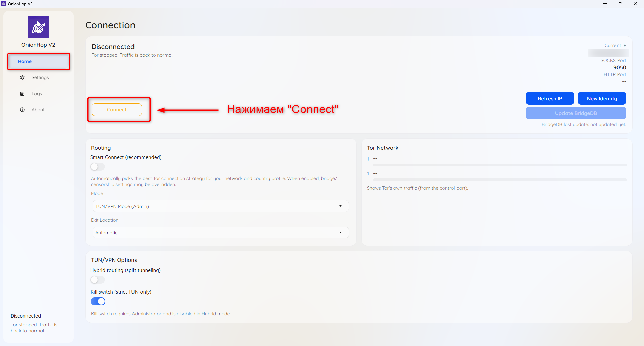
Task: Click the 'HTTP Port' label
Action: 615,74
